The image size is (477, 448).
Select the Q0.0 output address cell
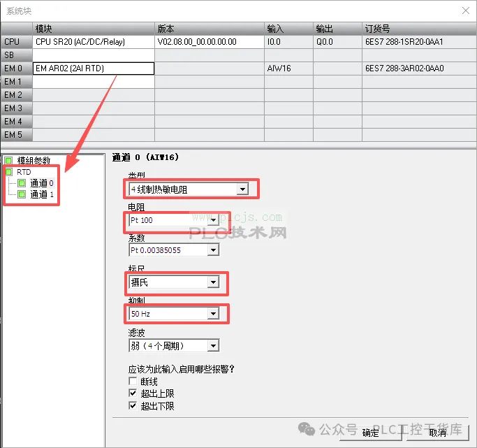[338, 42]
